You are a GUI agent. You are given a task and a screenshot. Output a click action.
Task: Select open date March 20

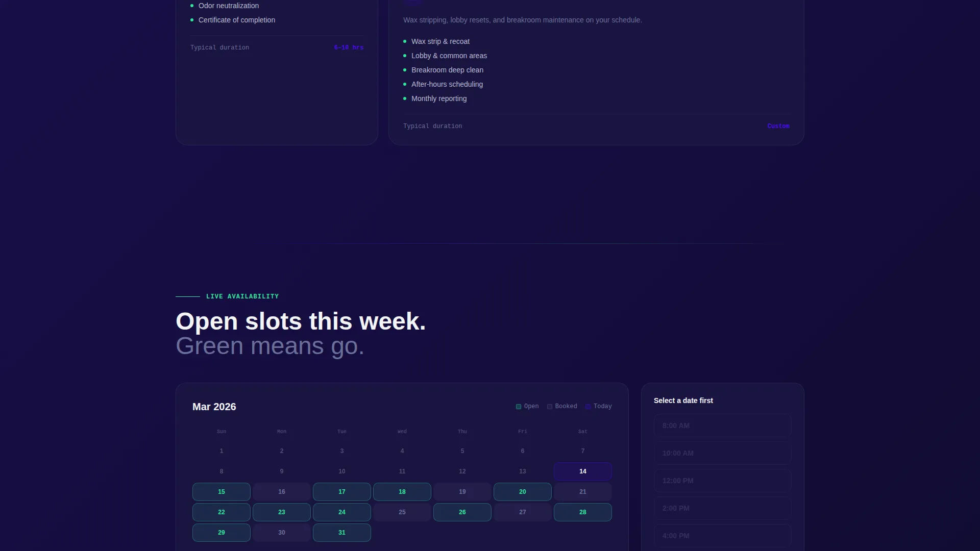[522, 491]
